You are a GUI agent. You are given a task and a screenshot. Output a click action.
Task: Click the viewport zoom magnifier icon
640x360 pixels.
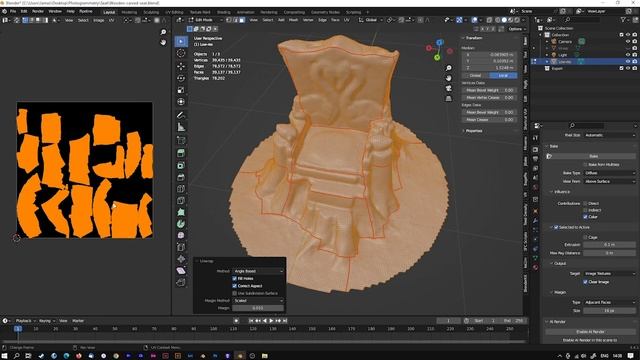point(449,68)
